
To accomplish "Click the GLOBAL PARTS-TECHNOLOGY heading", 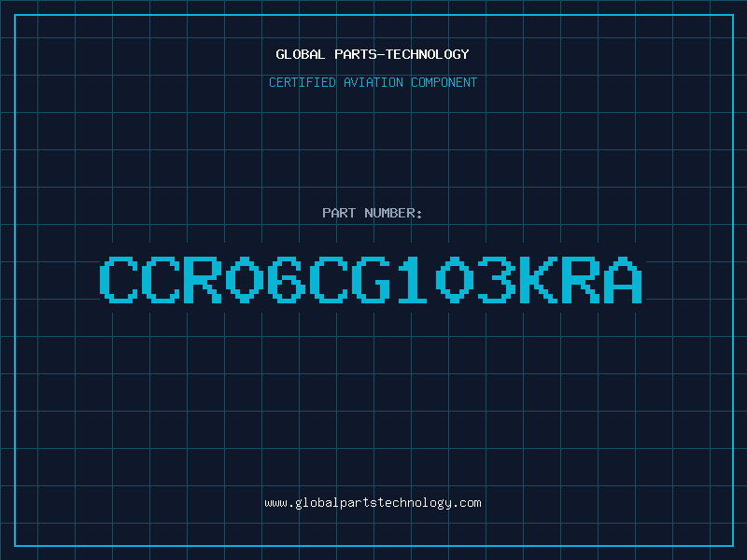I will tap(373, 54).
